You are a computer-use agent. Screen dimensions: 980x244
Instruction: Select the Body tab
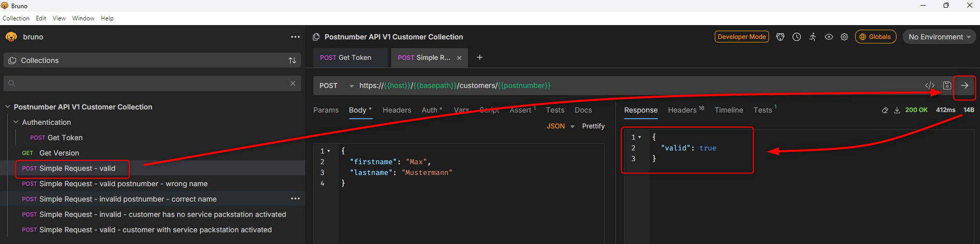pyautogui.click(x=360, y=110)
